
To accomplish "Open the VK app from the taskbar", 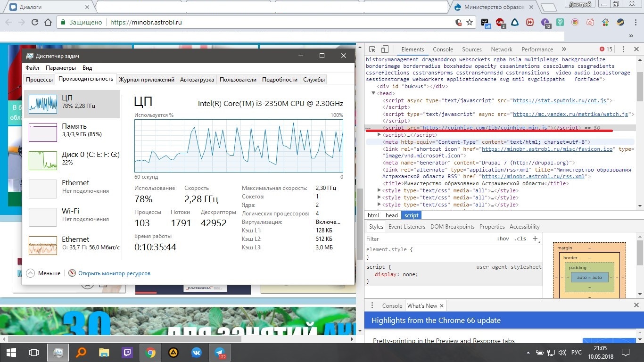I will [197, 352].
